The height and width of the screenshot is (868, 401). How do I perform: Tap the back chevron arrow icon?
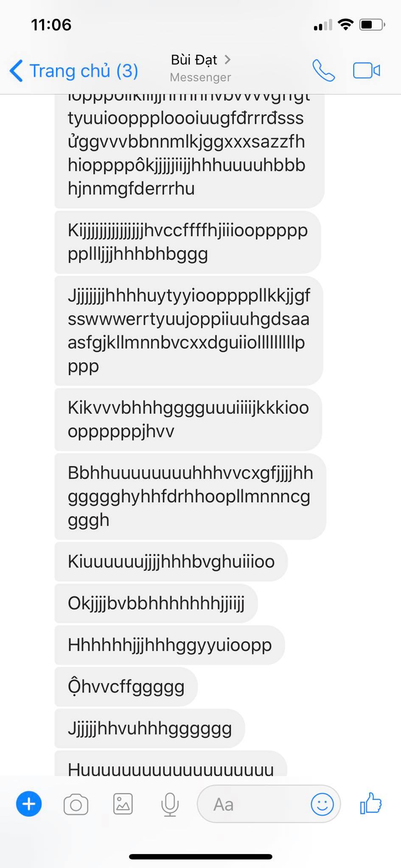pyautogui.click(x=16, y=70)
